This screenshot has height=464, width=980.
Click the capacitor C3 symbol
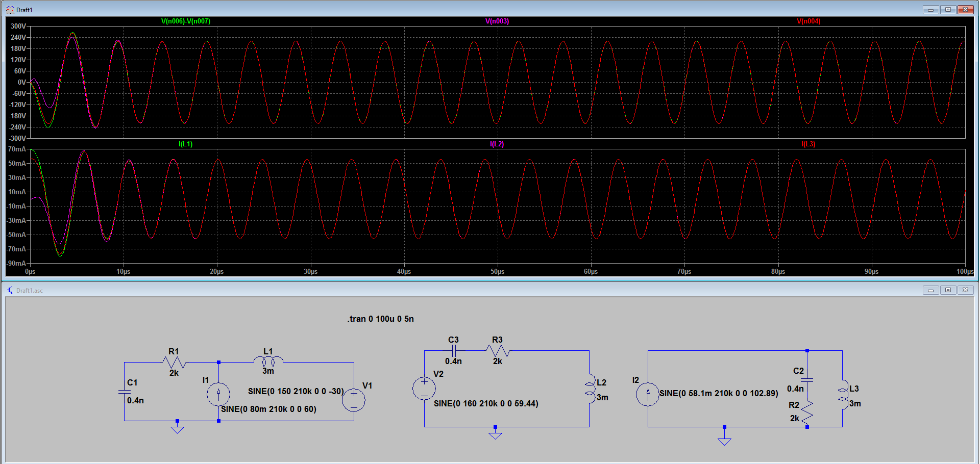tap(453, 350)
